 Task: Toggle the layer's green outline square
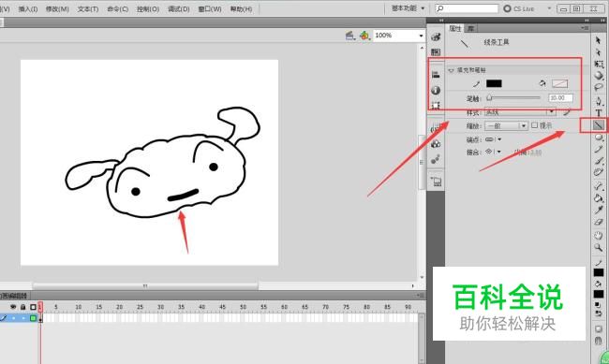33,318
